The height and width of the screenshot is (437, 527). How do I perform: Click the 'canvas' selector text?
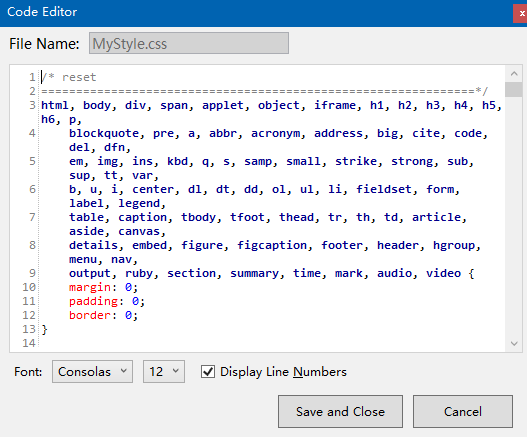coord(139,231)
